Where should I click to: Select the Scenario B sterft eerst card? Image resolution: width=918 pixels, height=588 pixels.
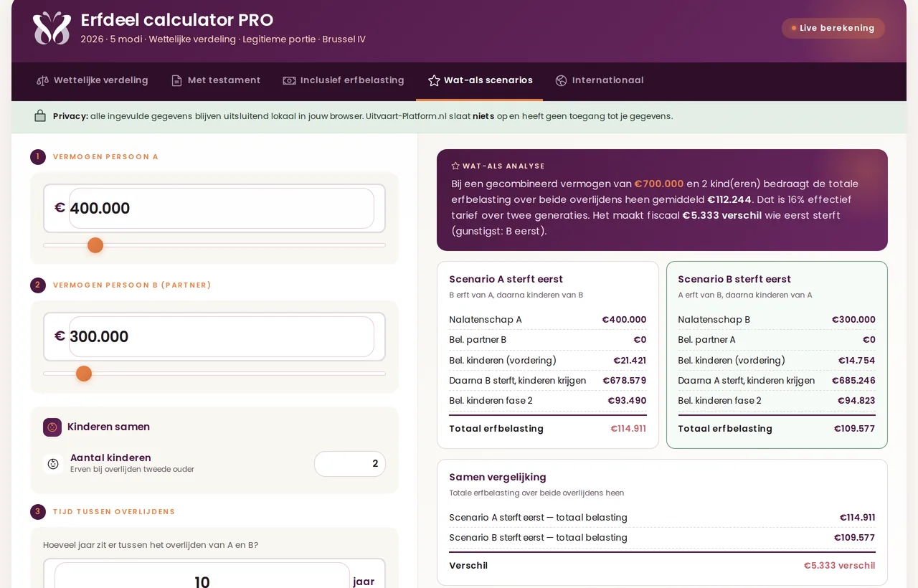(x=777, y=355)
